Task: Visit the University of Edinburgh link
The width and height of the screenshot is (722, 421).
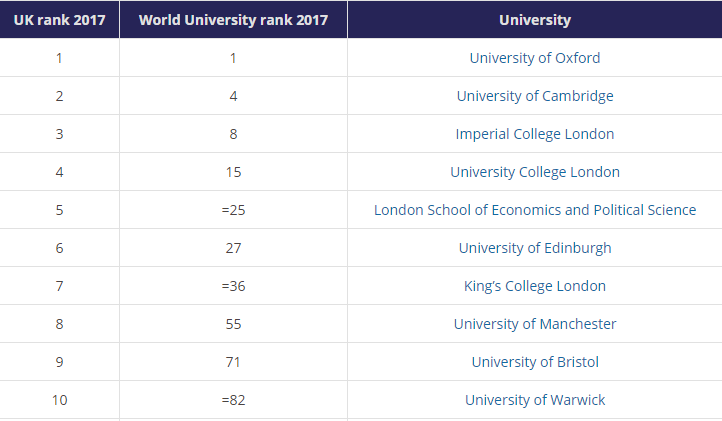Action: (x=535, y=248)
